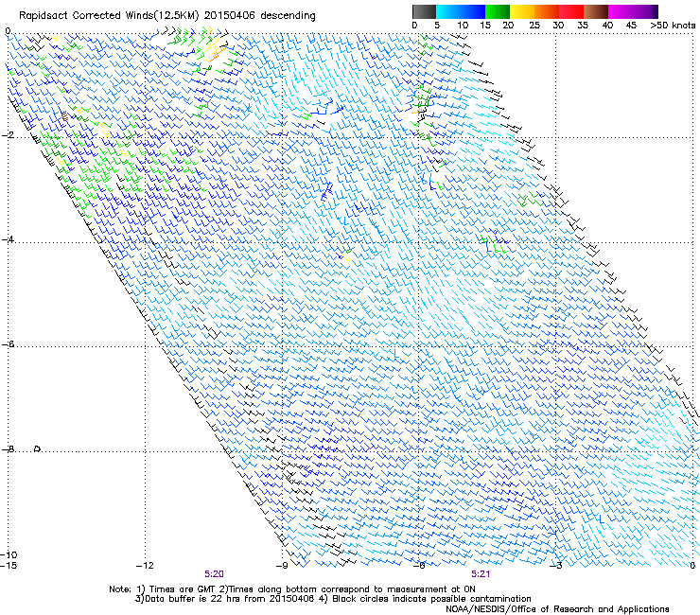Click the '40' label on the knots legend
This screenshot has height=615, width=700.
click(607, 26)
